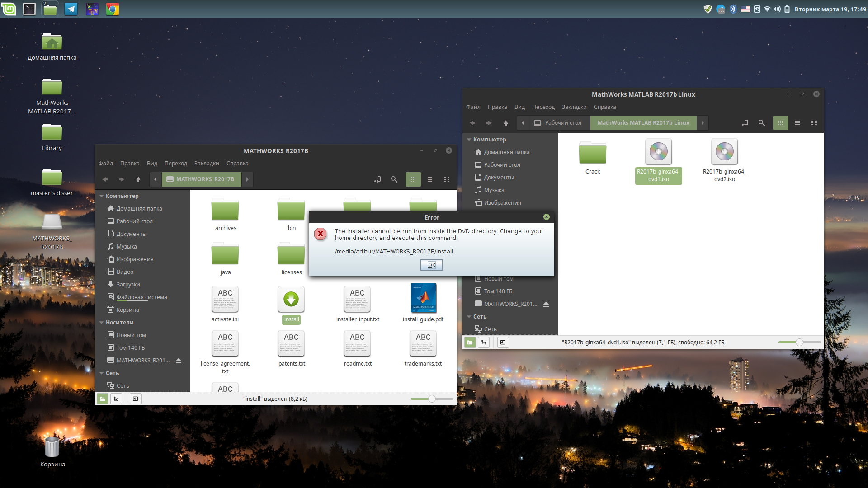Collapse Носители section in the MATHWORKS_R2017B sidebar
868x488 pixels.
coord(102,323)
